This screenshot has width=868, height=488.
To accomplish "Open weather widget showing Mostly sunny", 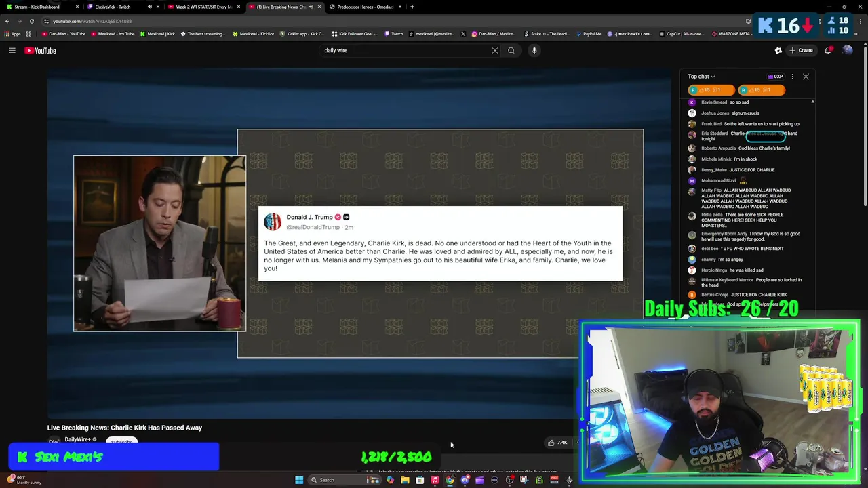I will coord(24,480).
